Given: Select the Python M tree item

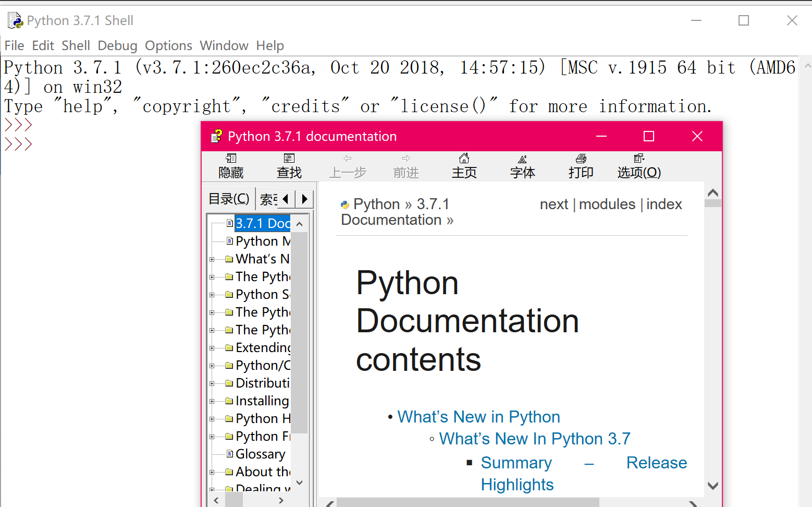Looking at the screenshot, I should (263, 241).
